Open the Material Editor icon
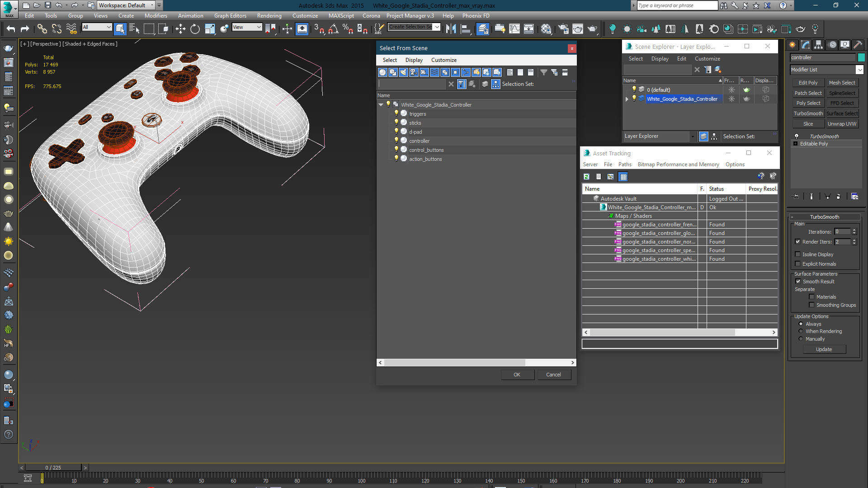 pos(546,29)
